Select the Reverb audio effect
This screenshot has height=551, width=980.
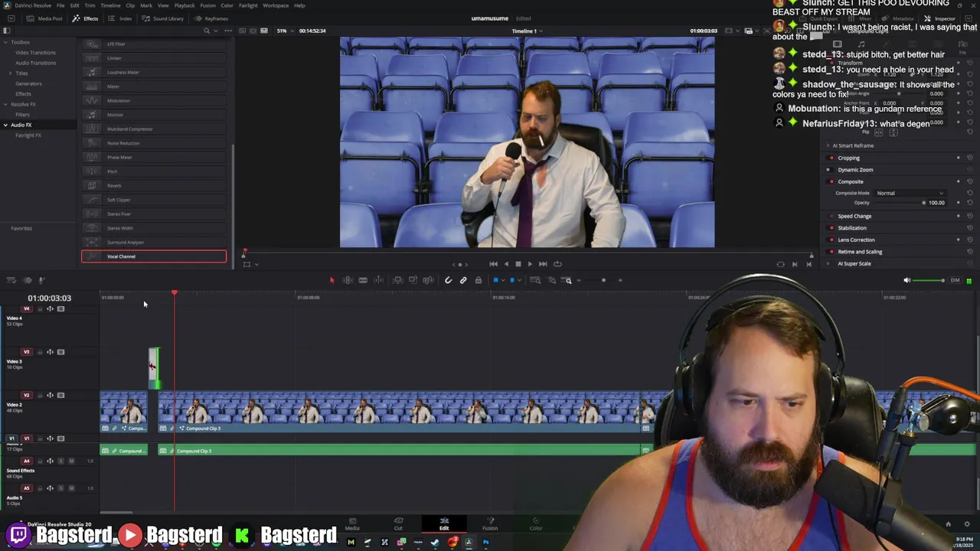(154, 185)
